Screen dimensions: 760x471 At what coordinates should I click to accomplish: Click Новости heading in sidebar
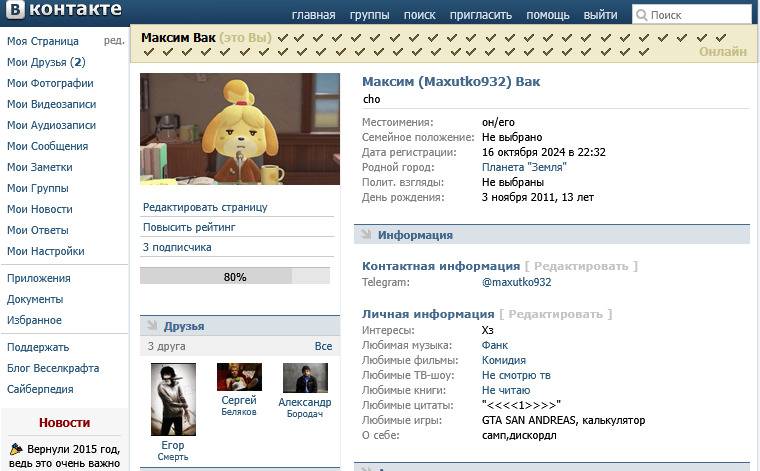(x=64, y=423)
